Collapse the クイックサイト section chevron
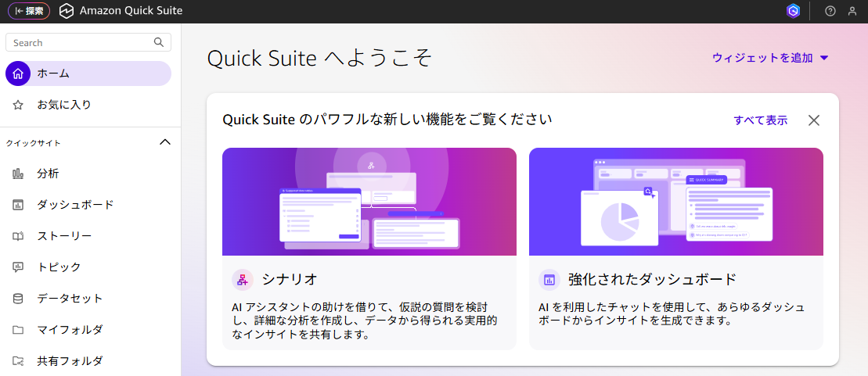The width and height of the screenshot is (868, 376). [165, 142]
